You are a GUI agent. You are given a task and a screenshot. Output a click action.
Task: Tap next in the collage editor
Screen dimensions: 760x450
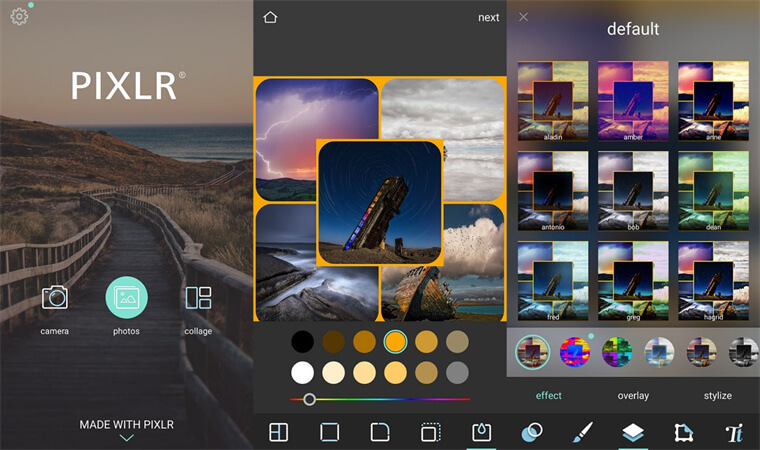pyautogui.click(x=489, y=17)
